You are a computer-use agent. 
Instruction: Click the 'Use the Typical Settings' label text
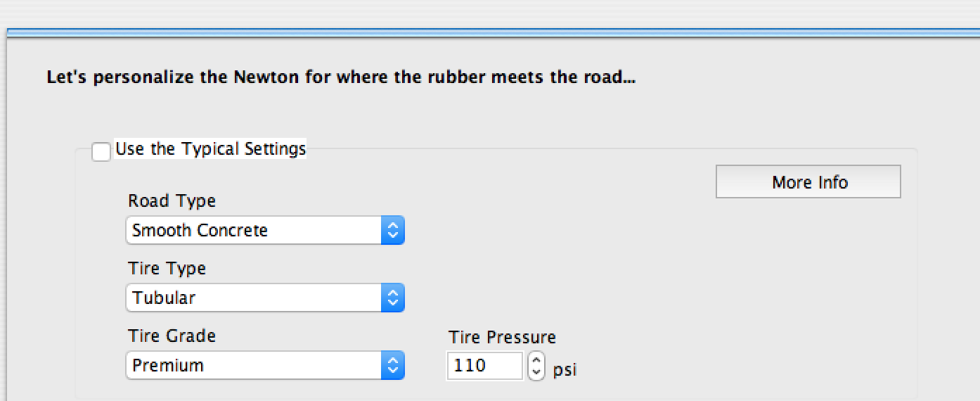210,149
